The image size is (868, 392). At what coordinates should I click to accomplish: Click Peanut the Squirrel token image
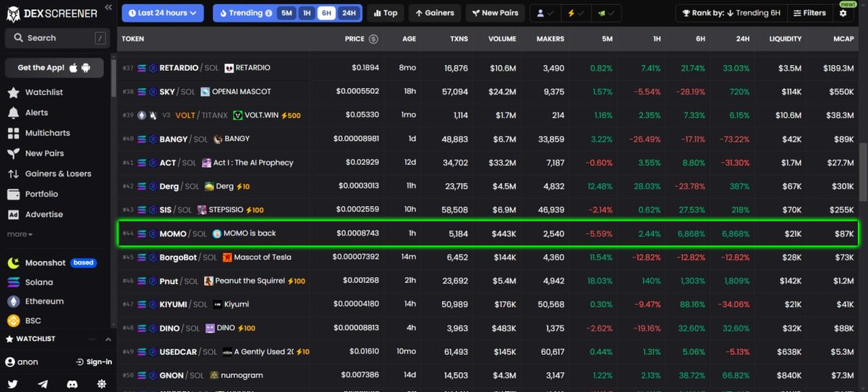pyautogui.click(x=209, y=281)
